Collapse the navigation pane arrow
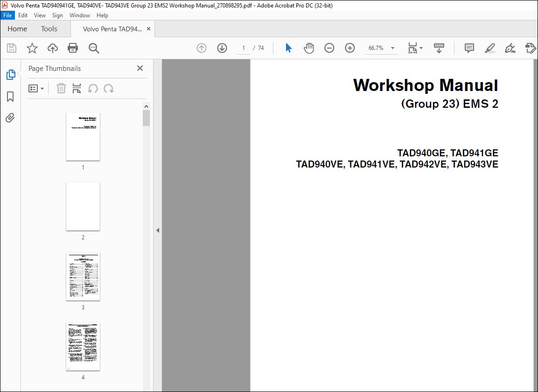The image size is (538, 392). pos(158,231)
